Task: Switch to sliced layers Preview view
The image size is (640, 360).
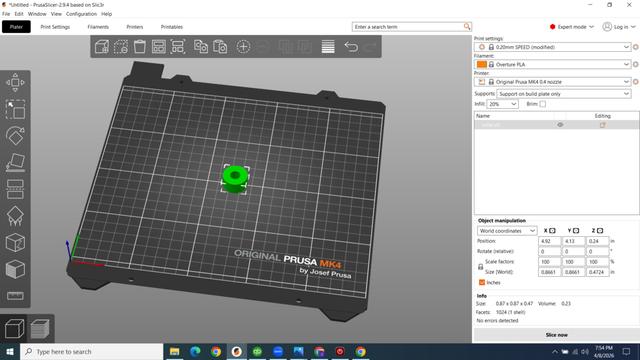Action: [x=40, y=329]
